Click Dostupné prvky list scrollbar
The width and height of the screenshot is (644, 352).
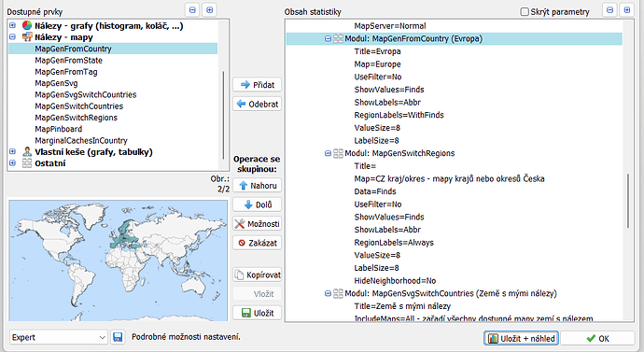tap(223, 115)
